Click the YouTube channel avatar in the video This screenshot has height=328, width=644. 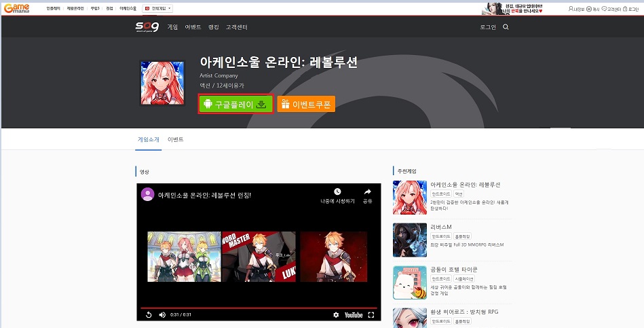pyautogui.click(x=147, y=194)
